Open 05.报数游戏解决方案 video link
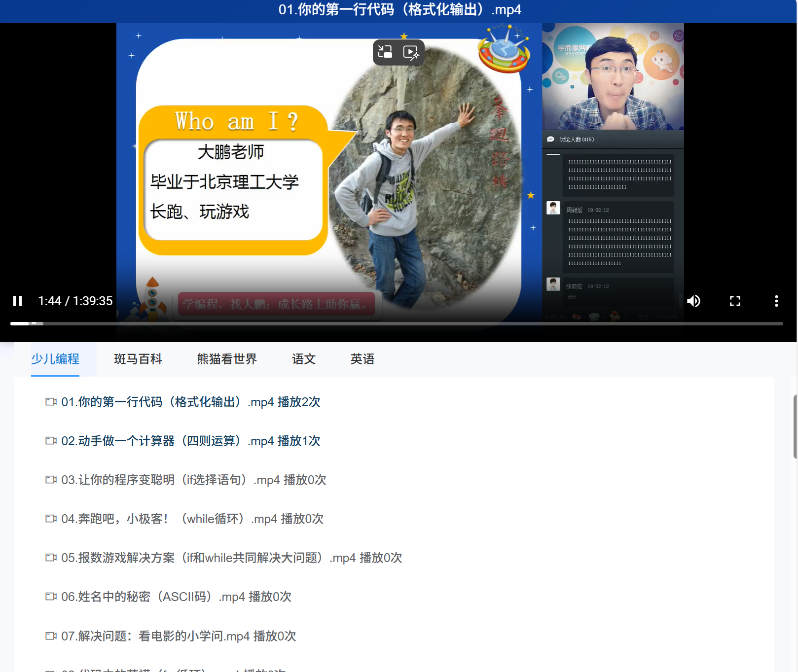Image resolution: width=798 pixels, height=672 pixels. [x=232, y=558]
